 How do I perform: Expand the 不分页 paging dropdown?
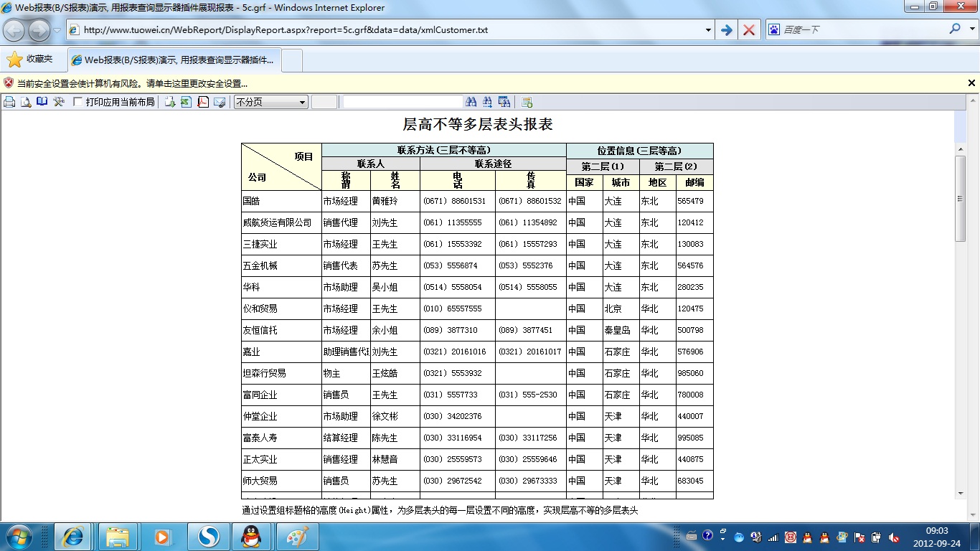pos(302,102)
